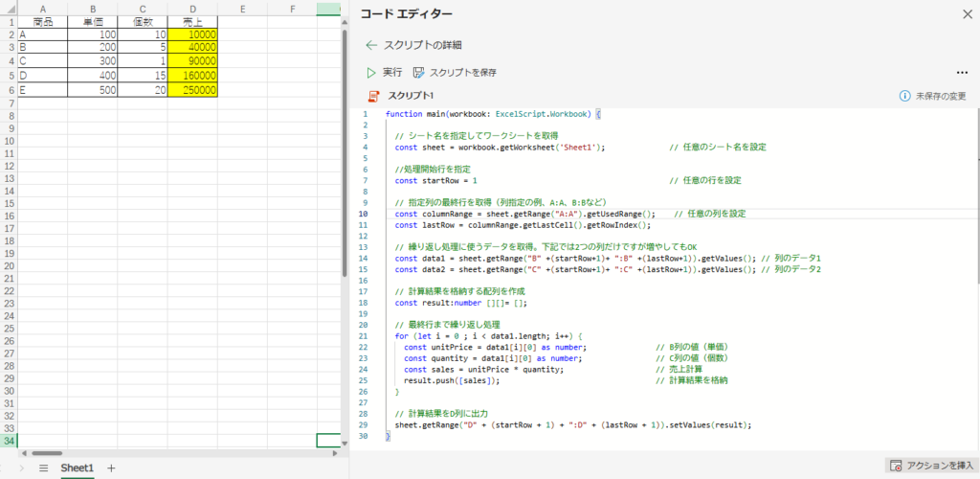Viewport: 980px width, 479px height.
Task: Click cell B2 with value 100
Action: tap(93, 34)
